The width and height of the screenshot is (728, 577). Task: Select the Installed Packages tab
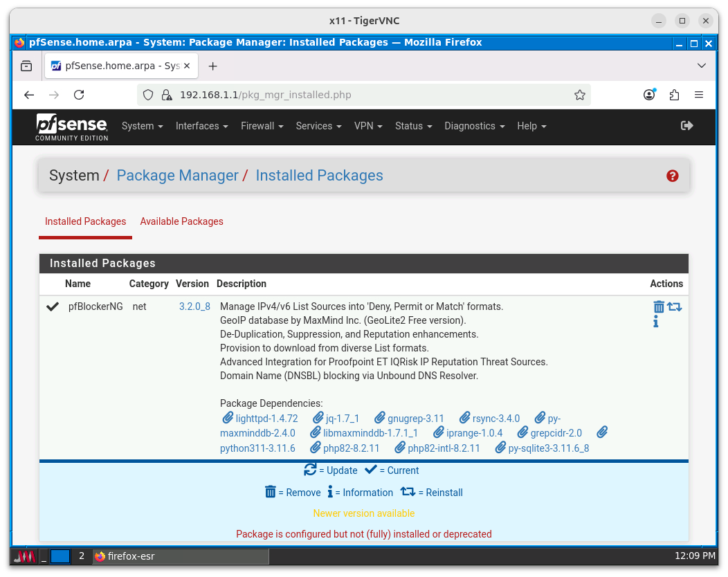click(x=85, y=222)
